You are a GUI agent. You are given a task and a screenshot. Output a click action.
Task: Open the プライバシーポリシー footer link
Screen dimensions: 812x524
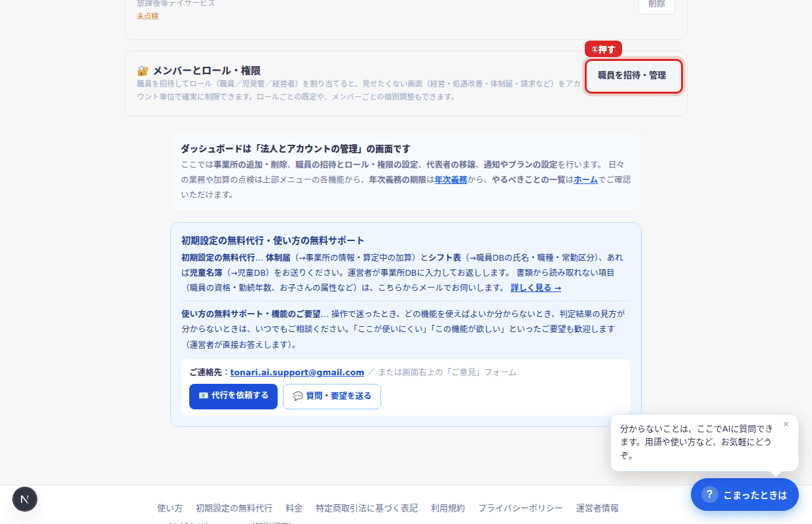521,508
